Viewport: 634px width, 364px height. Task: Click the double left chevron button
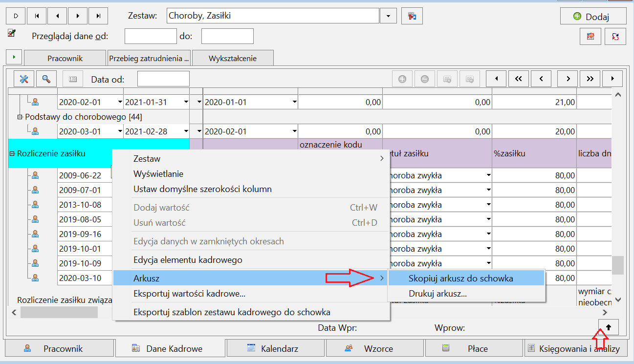point(519,79)
